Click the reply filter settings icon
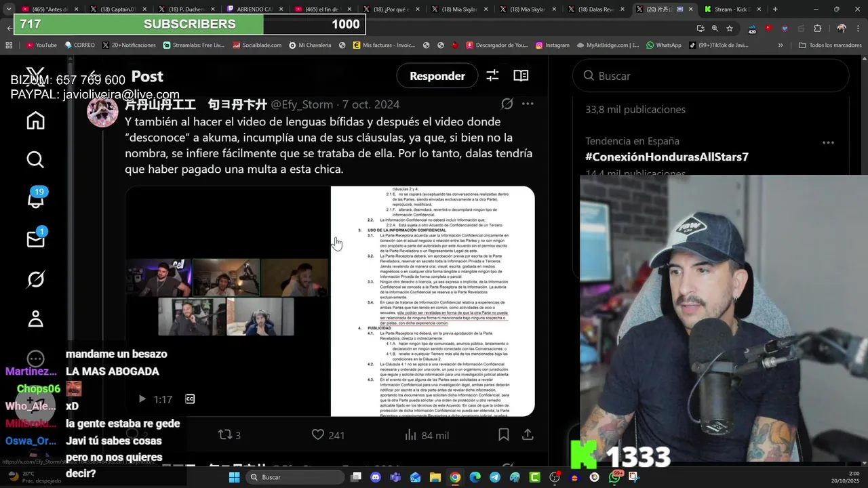 [492, 76]
